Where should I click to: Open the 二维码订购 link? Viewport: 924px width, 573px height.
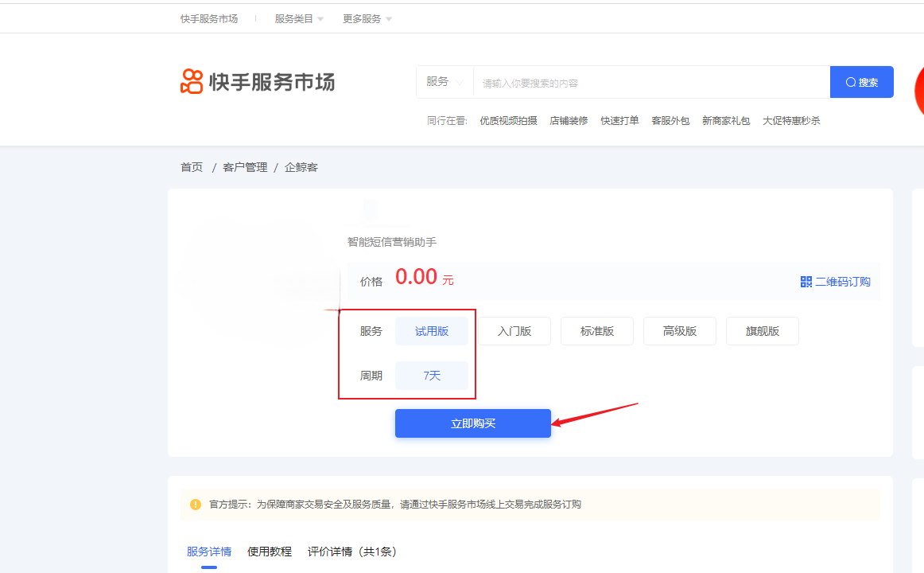coord(836,282)
